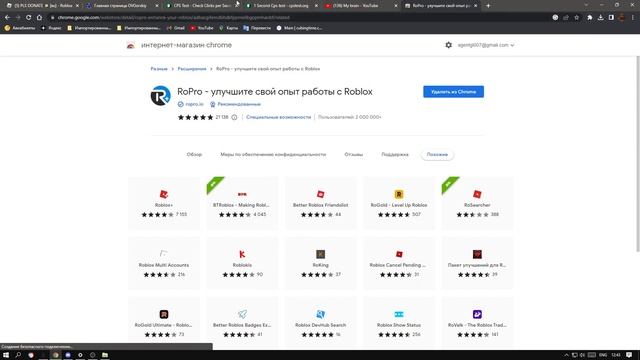The height and width of the screenshot is (360, 640).
Task: Open the extension pack card for Roblox
Action: click(x=477, y=263)
